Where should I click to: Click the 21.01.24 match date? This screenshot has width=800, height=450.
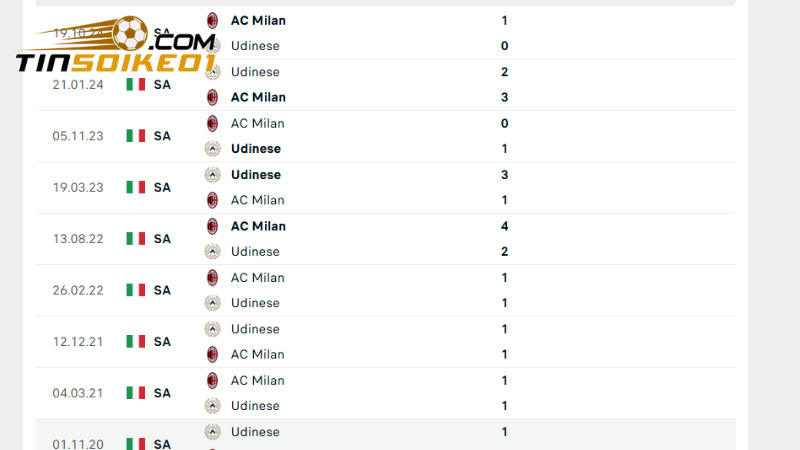[78, 84]
